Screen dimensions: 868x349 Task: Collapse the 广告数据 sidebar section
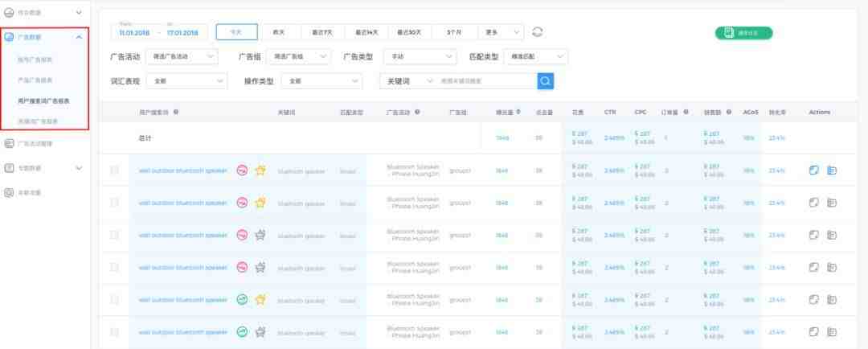click(78, 37)
